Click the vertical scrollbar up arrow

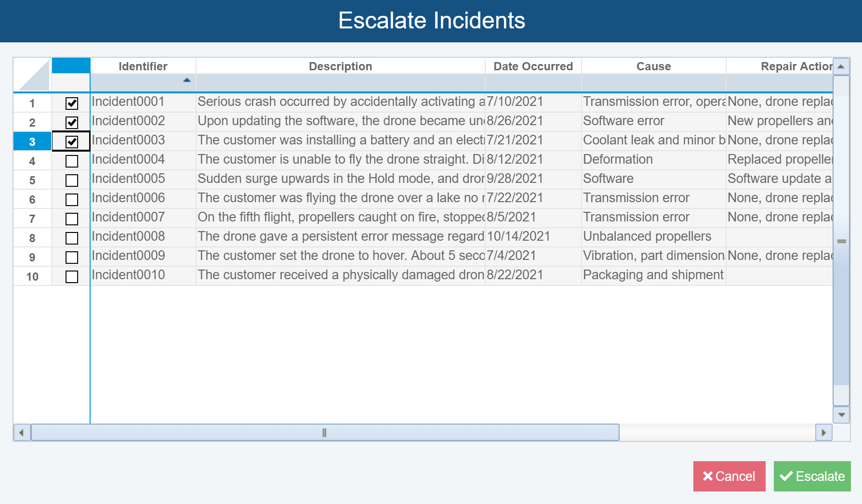[x=841, y=66]
